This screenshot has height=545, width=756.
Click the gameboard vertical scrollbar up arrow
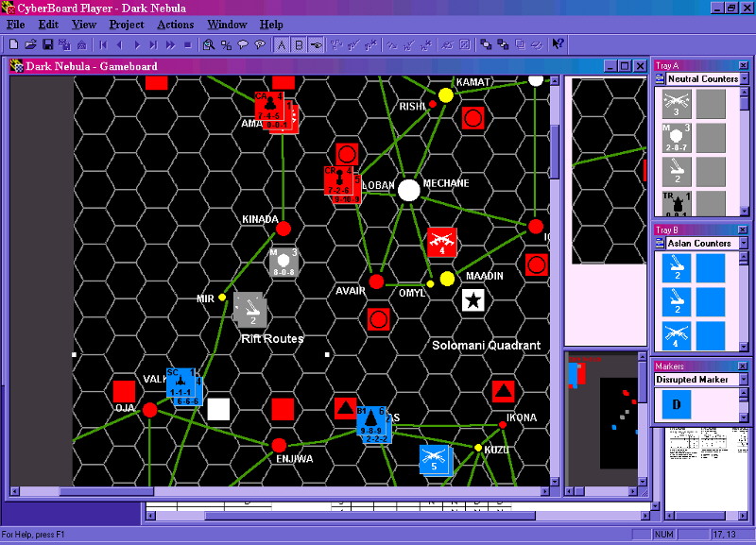pos(555,80)
